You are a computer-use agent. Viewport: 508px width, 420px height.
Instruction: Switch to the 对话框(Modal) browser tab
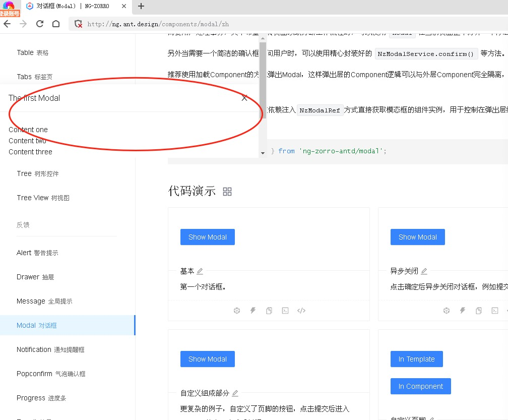(60, 7)
